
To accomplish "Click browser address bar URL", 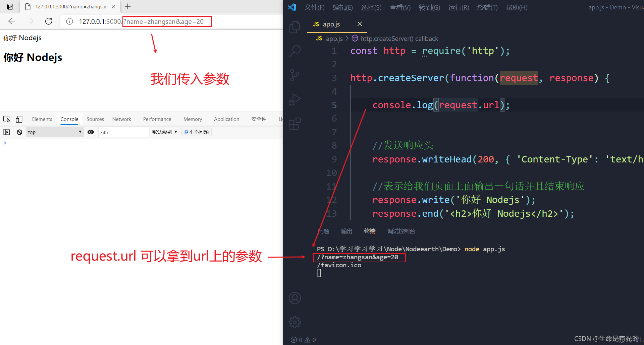I will pyautogui.click(x=141, y=21).
